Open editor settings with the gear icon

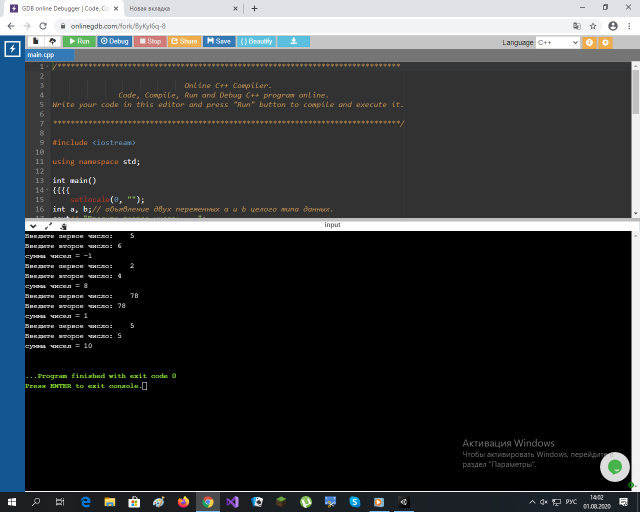(605, 42)
